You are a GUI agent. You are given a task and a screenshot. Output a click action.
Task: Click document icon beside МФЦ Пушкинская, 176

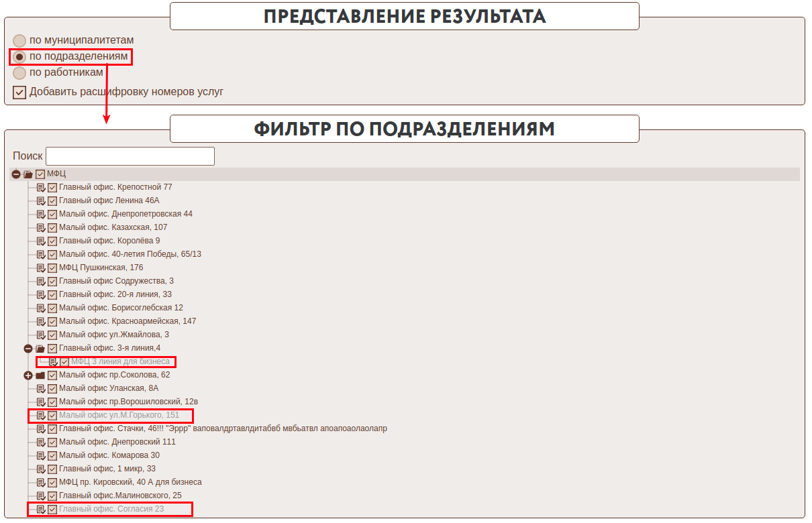point(40,268)
